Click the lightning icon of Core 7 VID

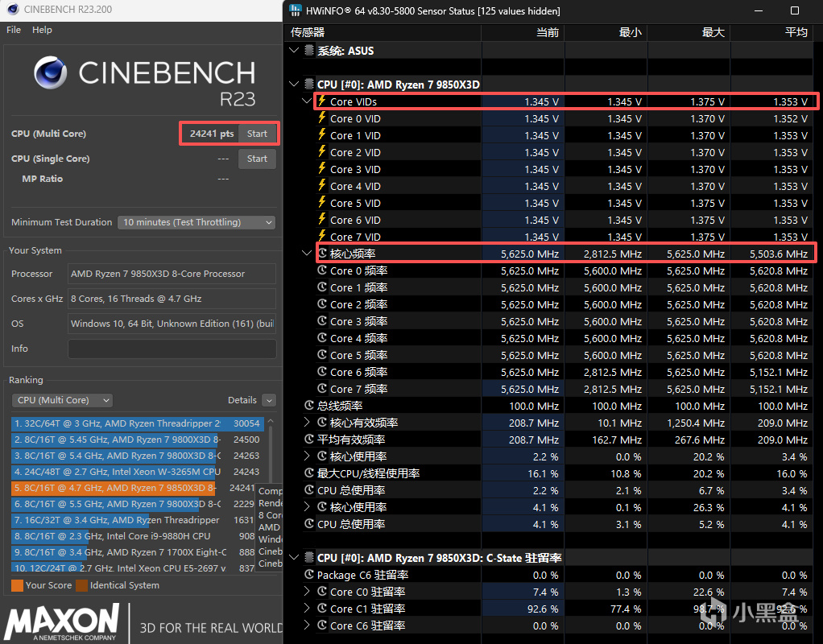click(x=322, y=236)
